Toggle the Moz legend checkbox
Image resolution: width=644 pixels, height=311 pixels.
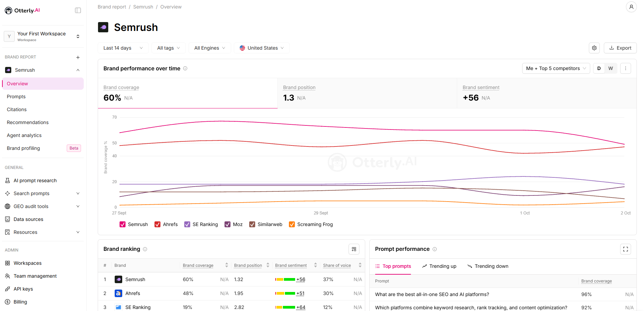pyautogui.click(x=228, y=224)
